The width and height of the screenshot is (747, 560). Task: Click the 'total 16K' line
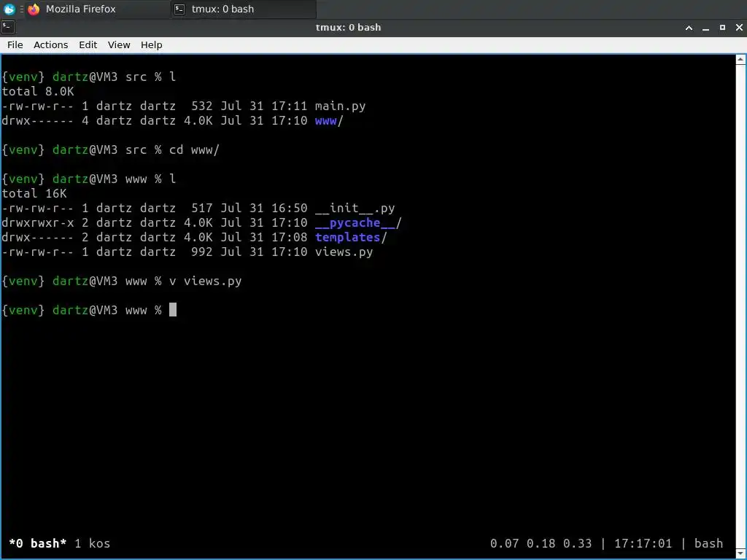pos(34,193)
